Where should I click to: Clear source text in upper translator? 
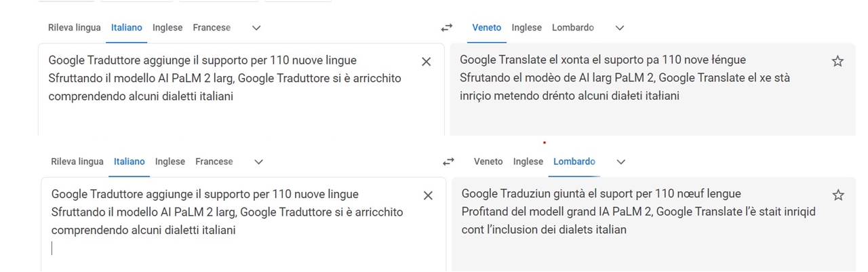pyautogui.click(x=426, y=62)
